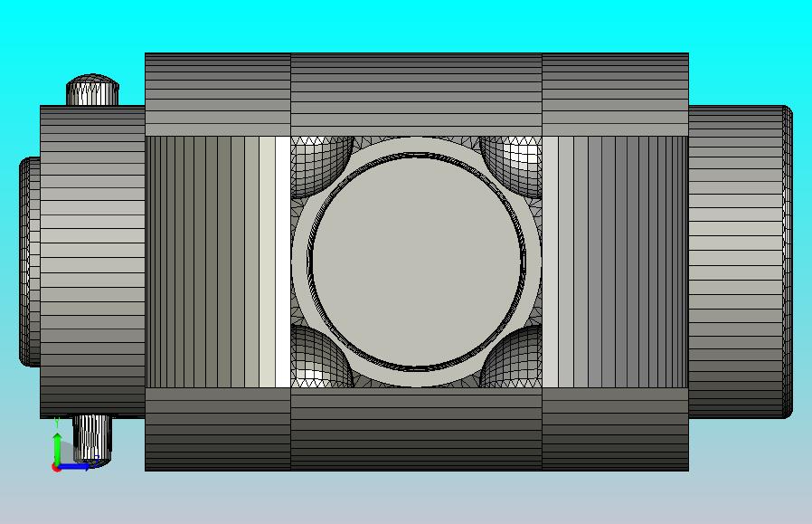812x524 pixels.
Task: Select the upper pin on the left collar
Action: point(92,90)
